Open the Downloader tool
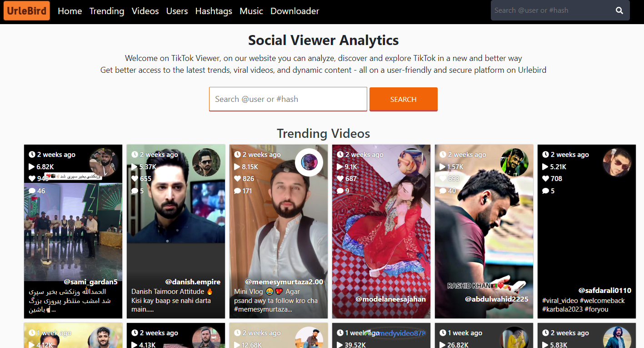Viewport: 644px width, 348px height. 295,11
